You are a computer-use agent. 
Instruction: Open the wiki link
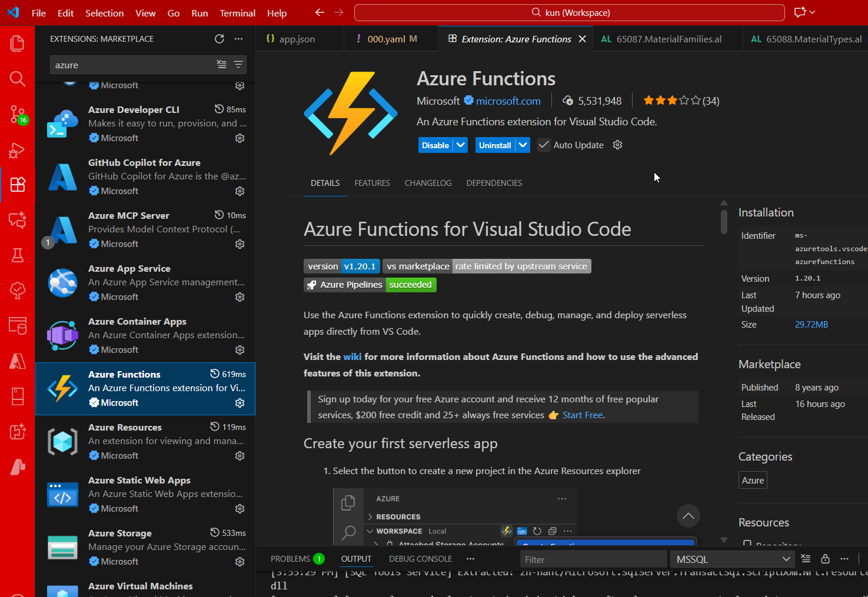[352, 356]
